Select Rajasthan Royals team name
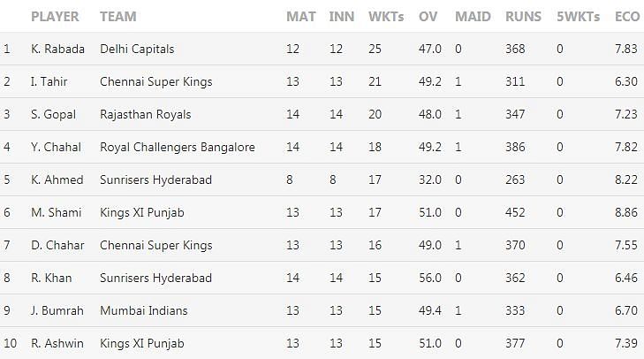Viewport: 644px width, 359px height. click(146, 114)
